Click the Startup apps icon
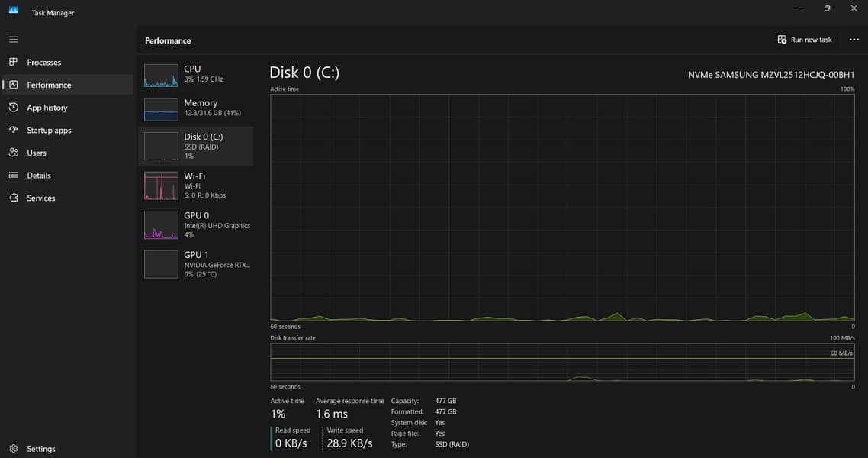 click(x=13, y=131)
